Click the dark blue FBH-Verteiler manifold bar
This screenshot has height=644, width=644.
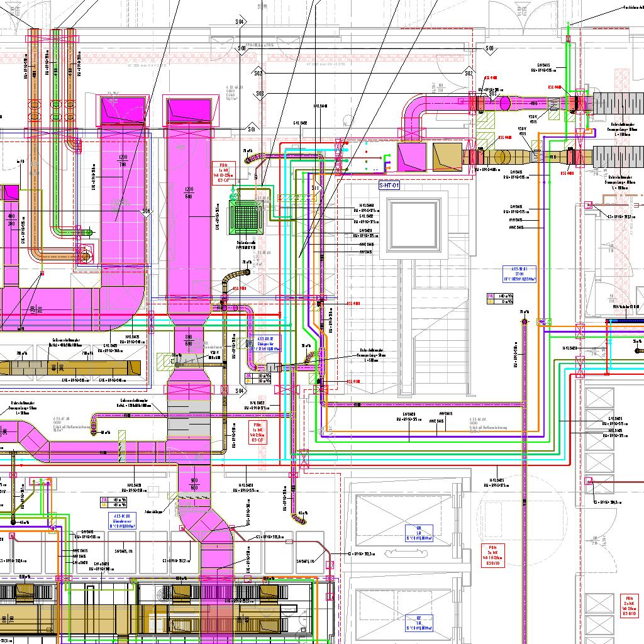pos(625,320)
